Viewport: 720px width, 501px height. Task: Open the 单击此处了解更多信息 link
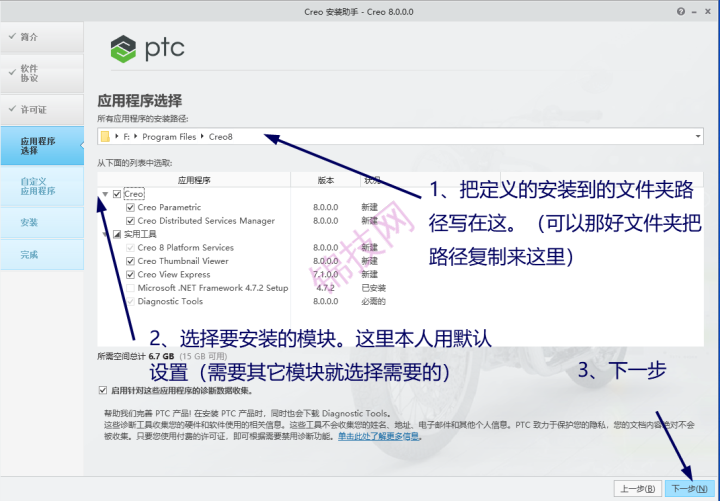tap(378, 436)
